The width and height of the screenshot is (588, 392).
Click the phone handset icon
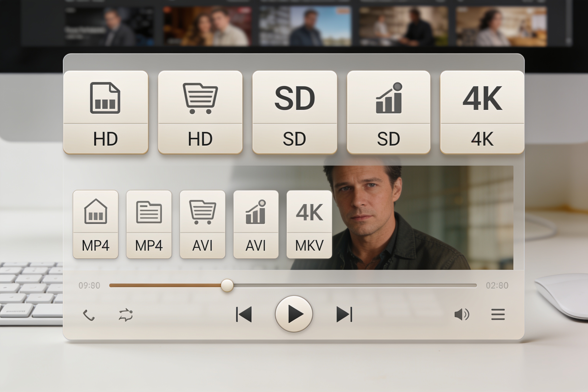[88, 315]
